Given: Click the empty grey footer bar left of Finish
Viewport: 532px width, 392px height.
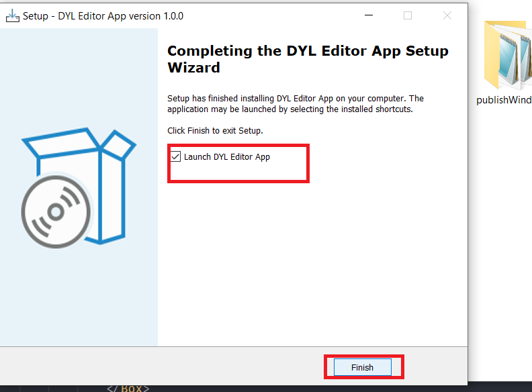Looking at the screenshot, I should tap(161, 366).
